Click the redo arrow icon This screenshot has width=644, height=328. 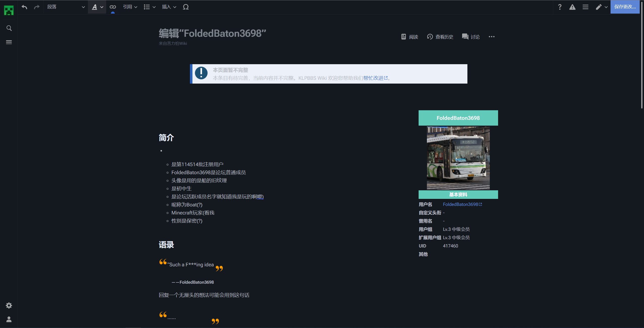point(37,7)
